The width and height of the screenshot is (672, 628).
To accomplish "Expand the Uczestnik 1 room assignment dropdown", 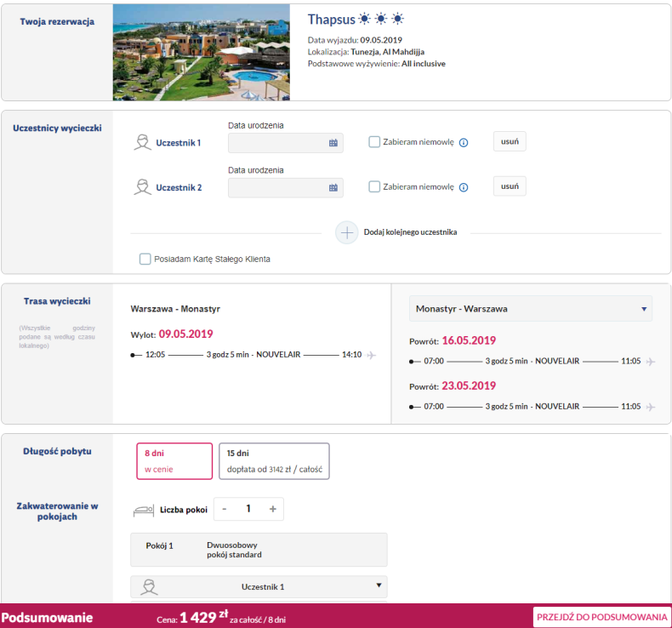I will (x=259, y=586).
